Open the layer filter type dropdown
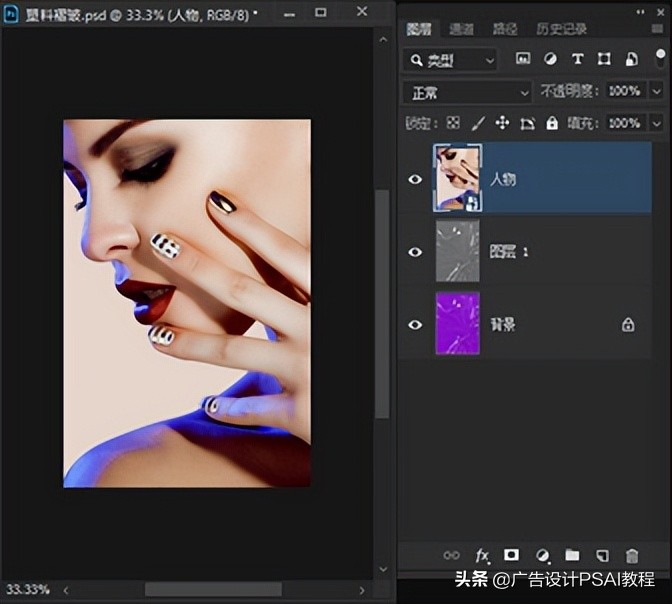Viewport: 672px width, 604px height. click(x=450, y=60)
